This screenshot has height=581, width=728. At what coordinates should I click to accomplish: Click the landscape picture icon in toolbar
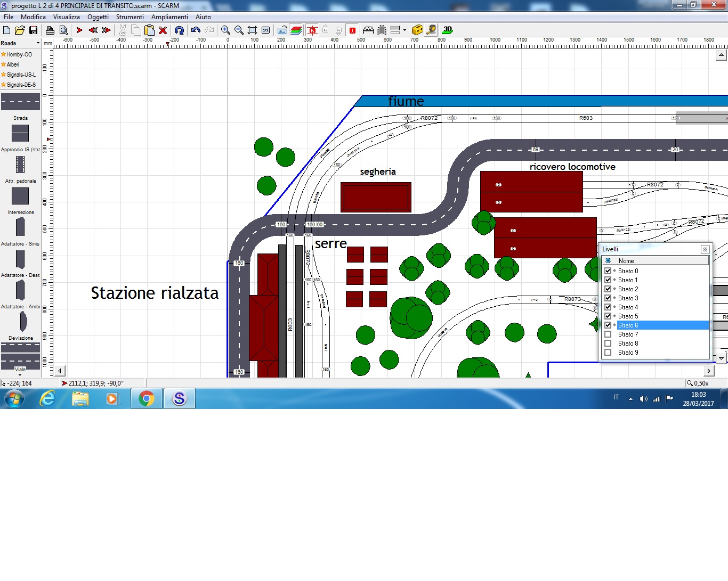tap(282, 30)
